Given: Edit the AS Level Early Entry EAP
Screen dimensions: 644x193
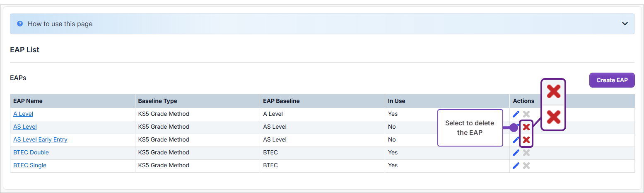Looking at the screenshot, I should [516, 140].
